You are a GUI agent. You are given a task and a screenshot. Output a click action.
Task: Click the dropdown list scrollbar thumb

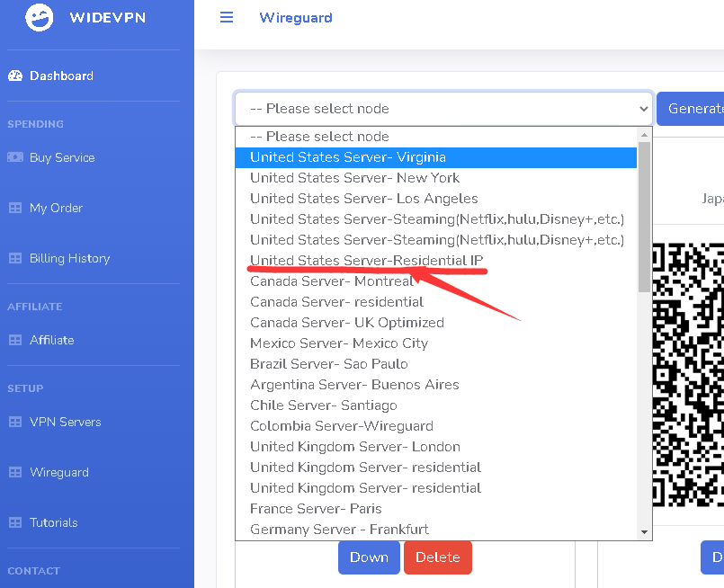(644, 217)
